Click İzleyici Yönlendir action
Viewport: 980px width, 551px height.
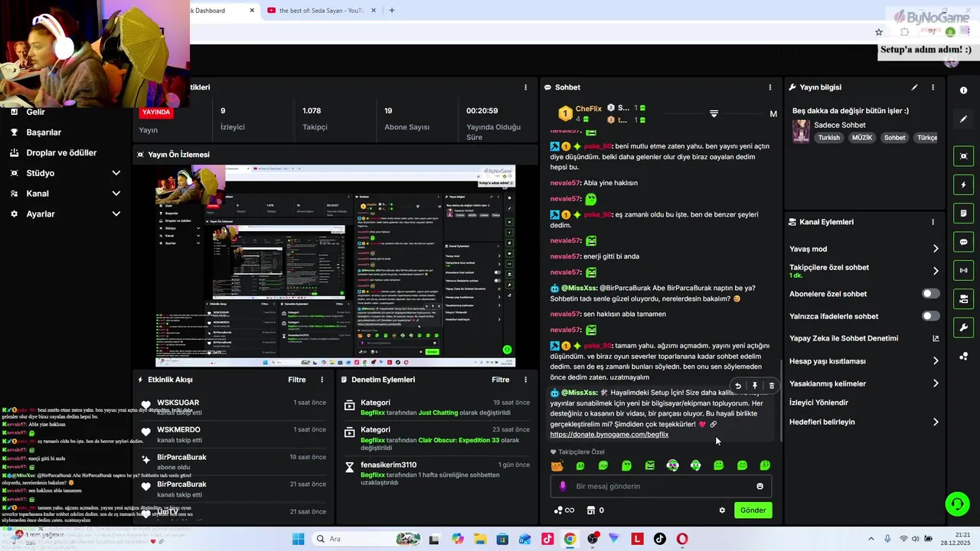(x=818, y=403)
